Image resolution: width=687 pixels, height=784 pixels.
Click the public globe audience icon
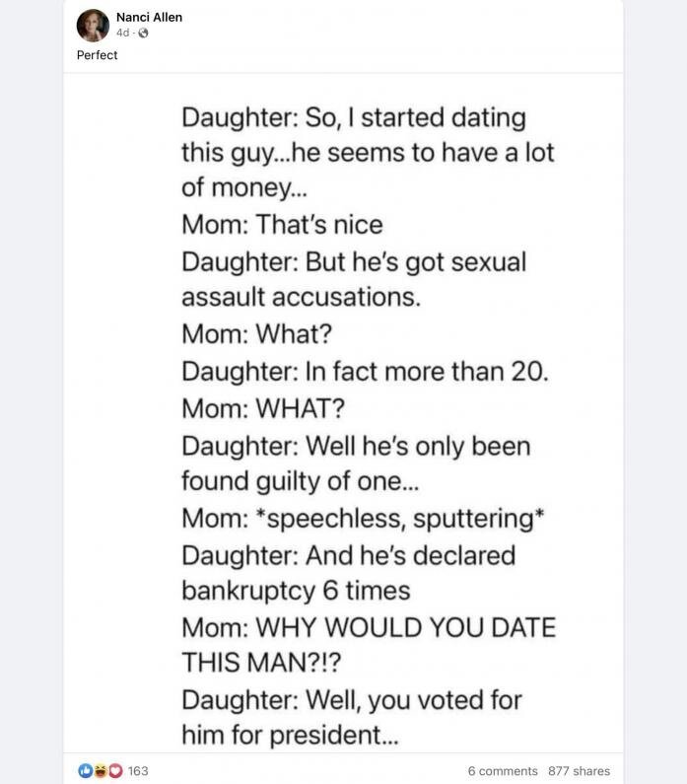click(143, 33)
